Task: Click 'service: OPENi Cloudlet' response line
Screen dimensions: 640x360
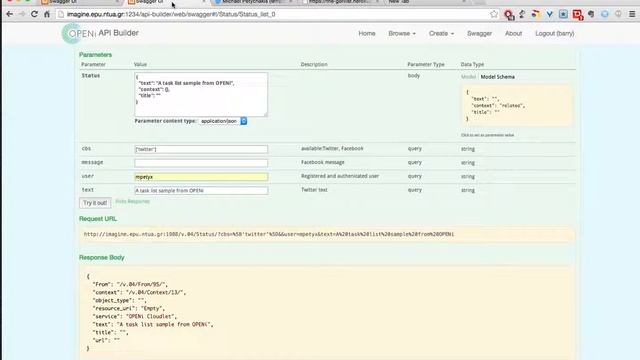Action: 135,316
